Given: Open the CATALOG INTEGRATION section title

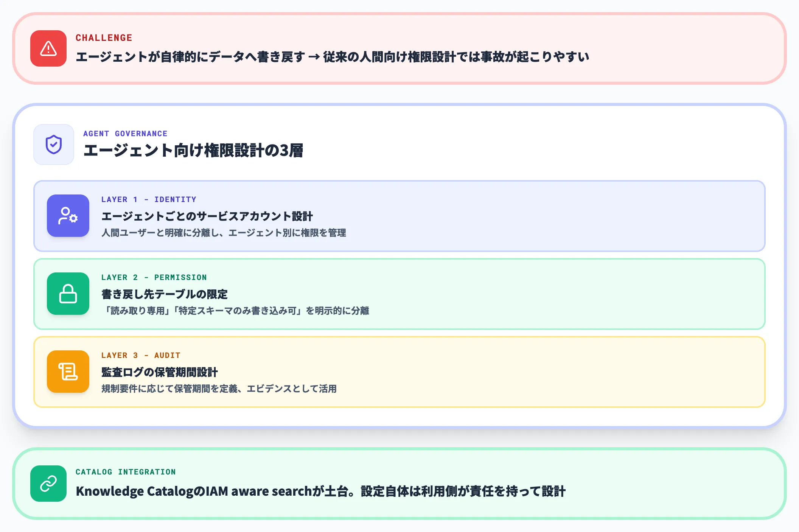Looking at the screenshot, I should click(x=126, y=472).
